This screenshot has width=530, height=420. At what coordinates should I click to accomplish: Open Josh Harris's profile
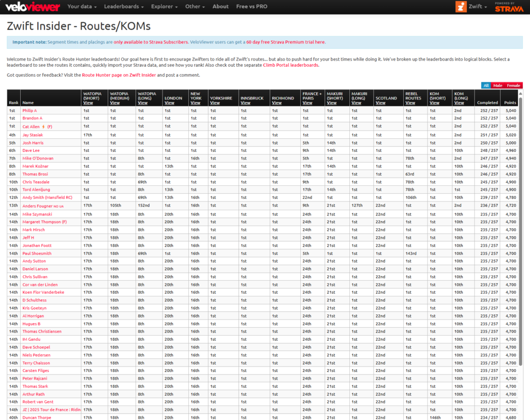click(33, 143)
